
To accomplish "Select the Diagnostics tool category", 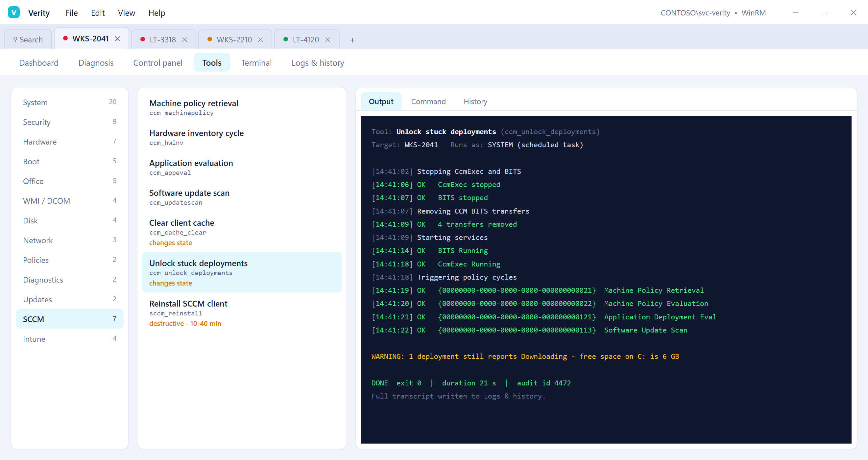I will coord(70,280).
